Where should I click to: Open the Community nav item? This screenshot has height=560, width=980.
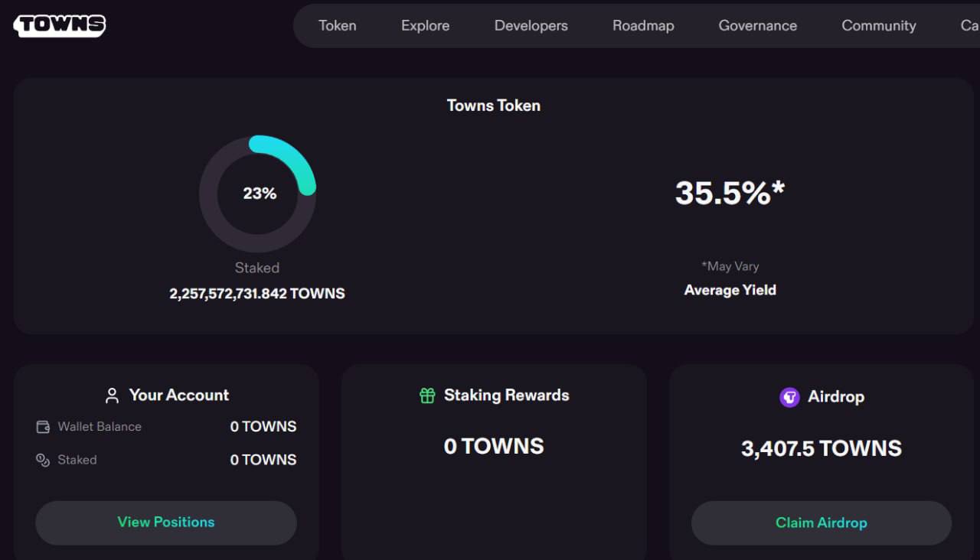878,25
